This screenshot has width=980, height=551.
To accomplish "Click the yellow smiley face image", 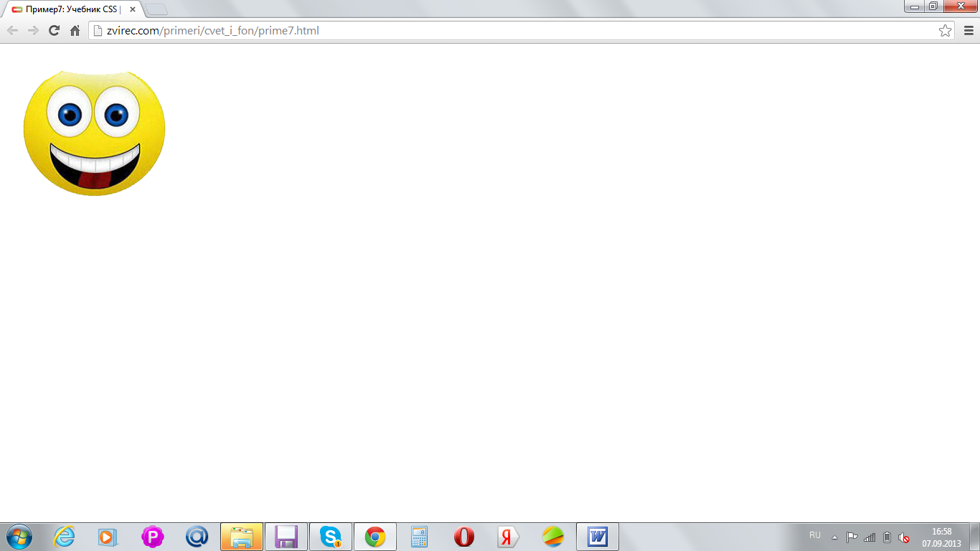I will tap(94, 133).
